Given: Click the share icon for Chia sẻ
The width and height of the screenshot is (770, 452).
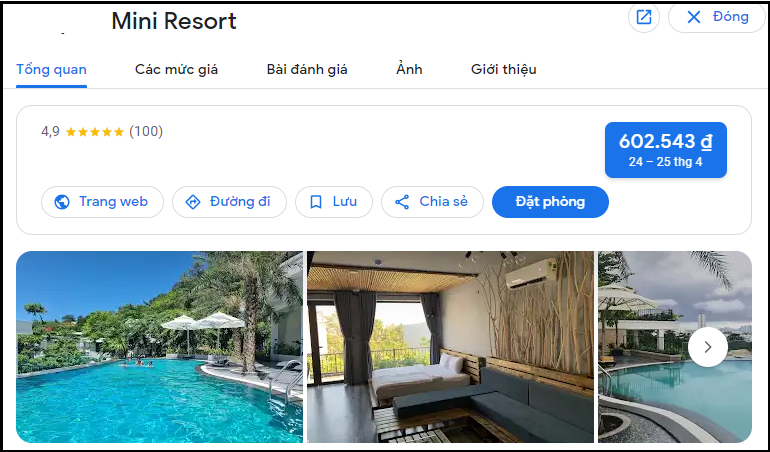Looking at the screenshot, I should pyautogui.click(x=402, y=202).
